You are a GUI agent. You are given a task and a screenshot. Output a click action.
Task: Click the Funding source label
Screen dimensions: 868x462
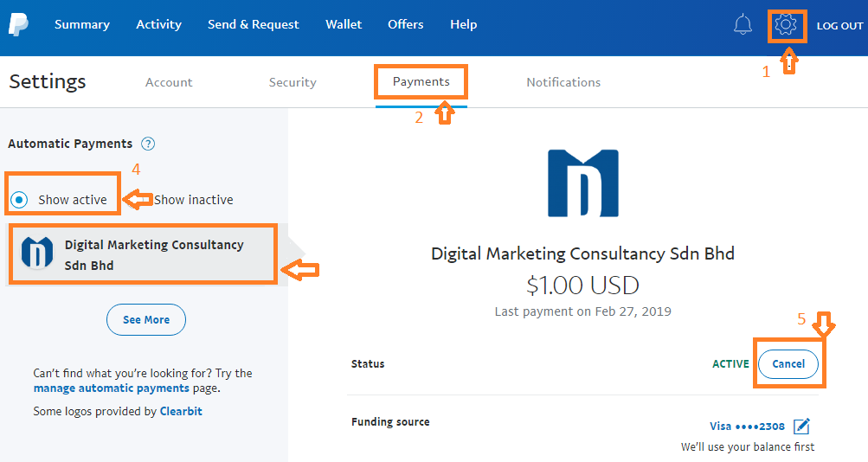(x=390, y=422)
